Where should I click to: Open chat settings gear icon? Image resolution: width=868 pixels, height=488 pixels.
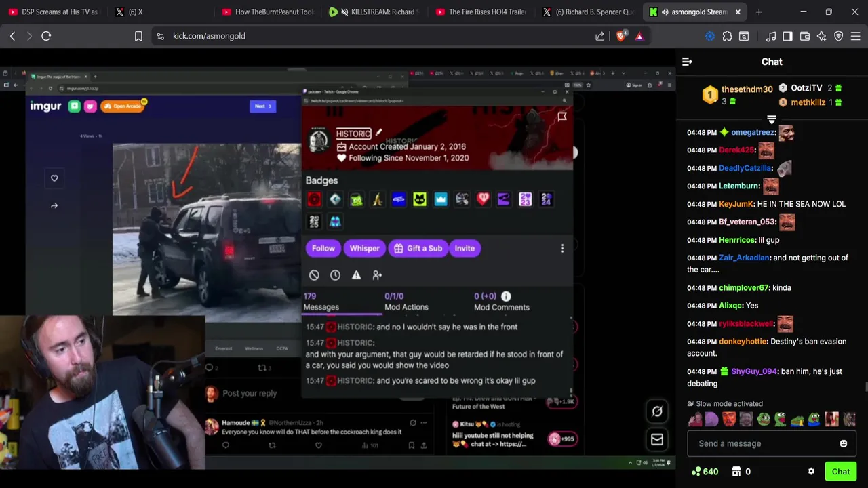coord(811,472)
